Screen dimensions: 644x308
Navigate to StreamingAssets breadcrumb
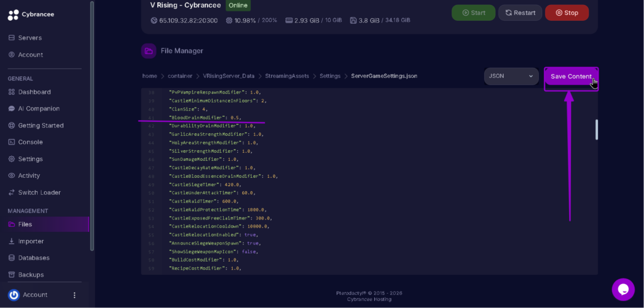(x=287, y=76)
